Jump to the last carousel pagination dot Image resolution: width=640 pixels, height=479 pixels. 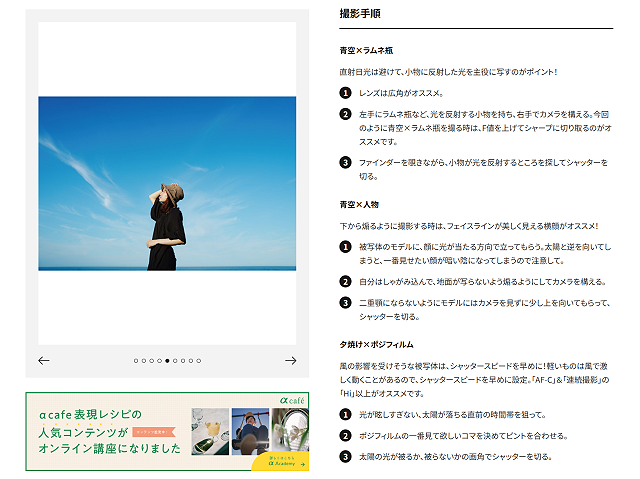pyautogui.click(x=198, y=360)
